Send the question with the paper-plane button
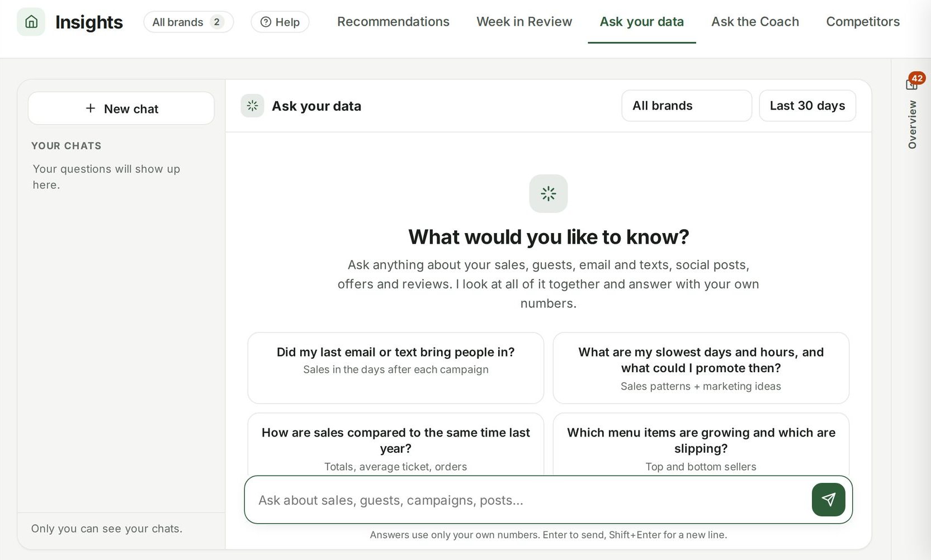931x560 pixels. [x=828, y=500]
